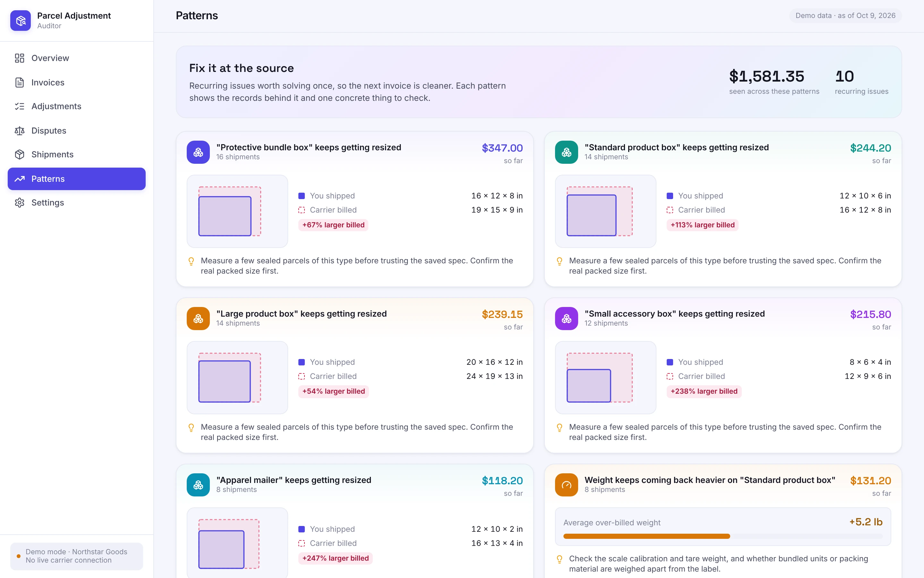This screenshot has height=578, width=924.
Task: Open Settings from the sidebar
Action: (x=77, y=203)
